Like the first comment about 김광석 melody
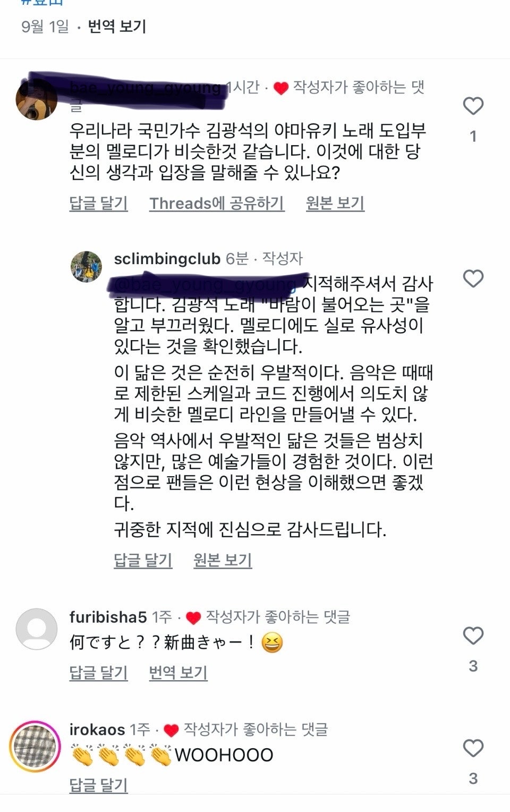The height and width of the screenshot is (812, 510). [x=473, y=106]
